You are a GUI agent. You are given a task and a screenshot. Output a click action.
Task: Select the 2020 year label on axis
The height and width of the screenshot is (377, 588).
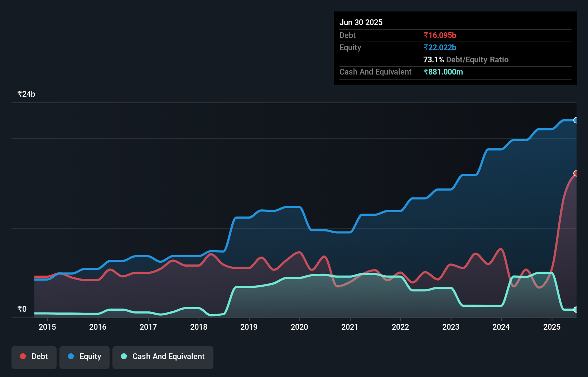(299, 327)
